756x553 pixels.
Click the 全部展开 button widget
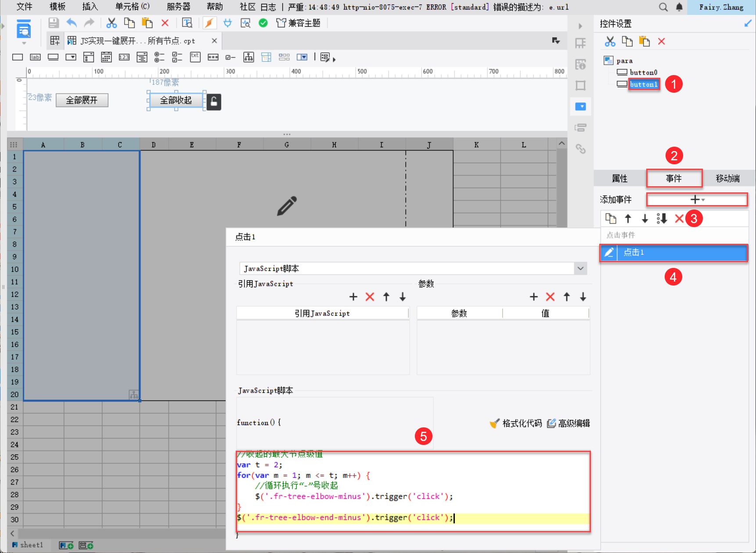[82, 100]
